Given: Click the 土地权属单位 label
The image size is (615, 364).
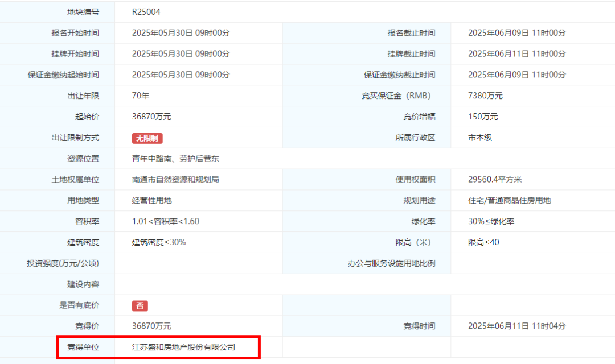Looking at the screenshot, I should point(75,180).
